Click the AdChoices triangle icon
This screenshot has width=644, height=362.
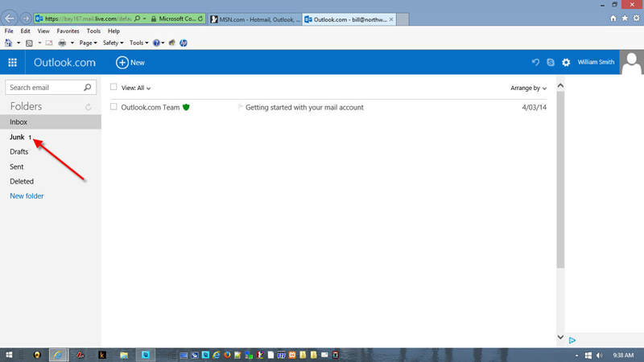[x=572, y=340]
